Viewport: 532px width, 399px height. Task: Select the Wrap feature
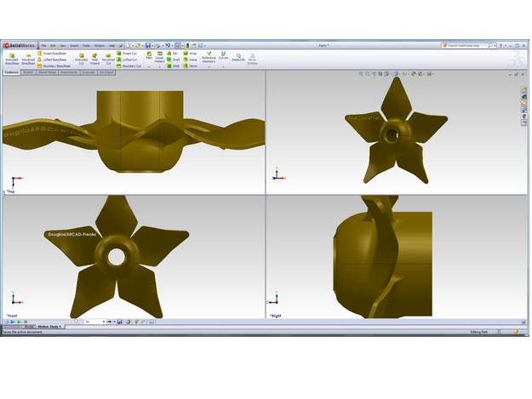click(190, 54)
